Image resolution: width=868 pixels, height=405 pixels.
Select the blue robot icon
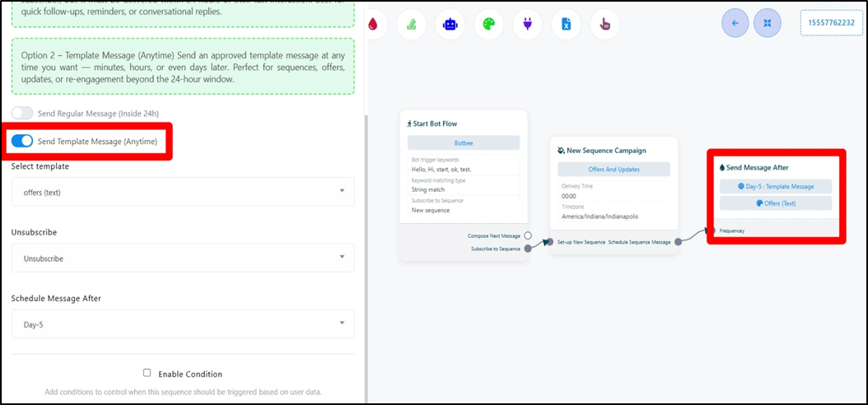coord(450,24)
